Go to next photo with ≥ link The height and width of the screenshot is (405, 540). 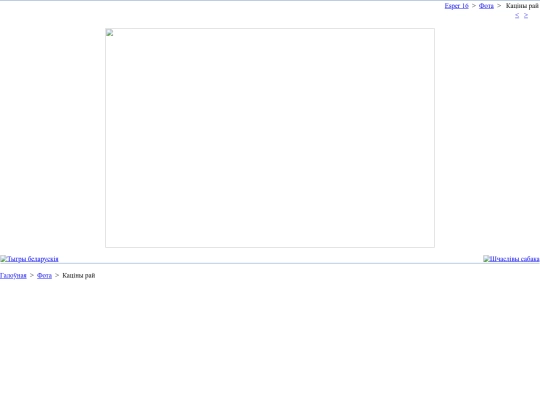[x=526, y=15]
